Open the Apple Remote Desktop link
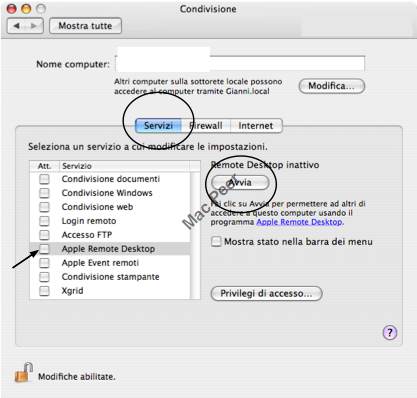Viewport: 417px width, 398px height. tap(300, 222)
